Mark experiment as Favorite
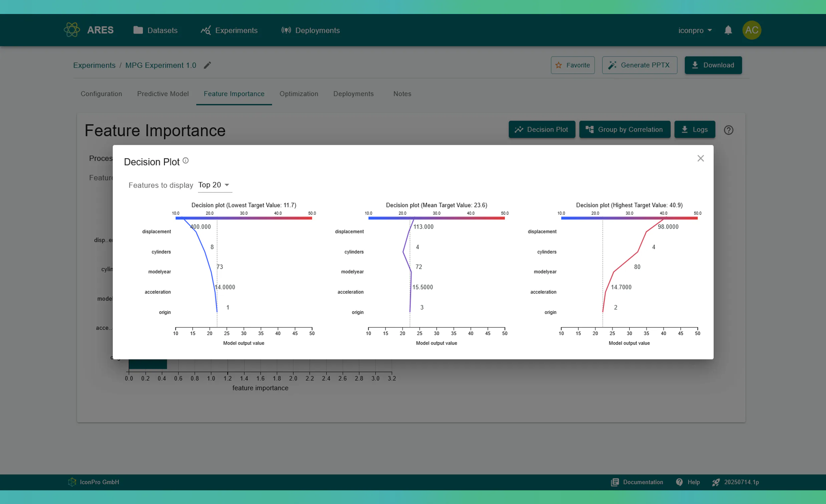Image resolution: width=826 pixels, height=504 pixels. coord(573,65)
